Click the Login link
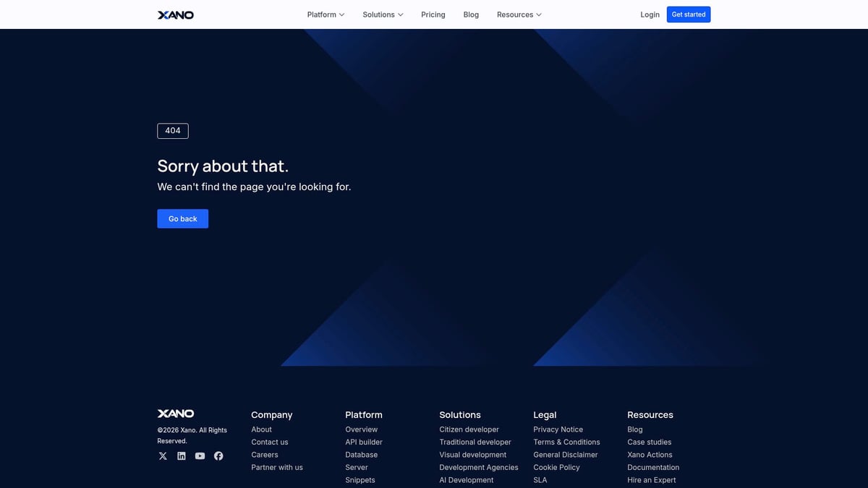Screen dimensions: 868x488 tap(649, 14)
